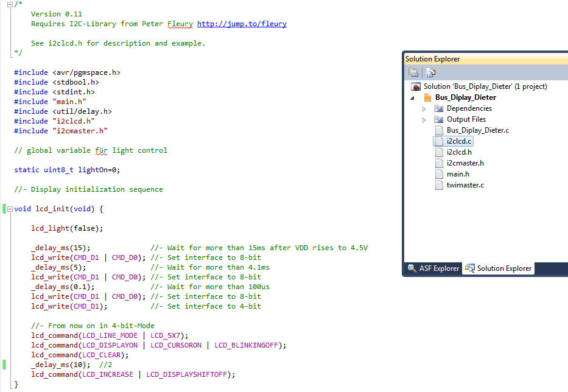568x392 pixels.
Task: Click the 'Display initialization sequence' comment
Action: coord(88,189)
